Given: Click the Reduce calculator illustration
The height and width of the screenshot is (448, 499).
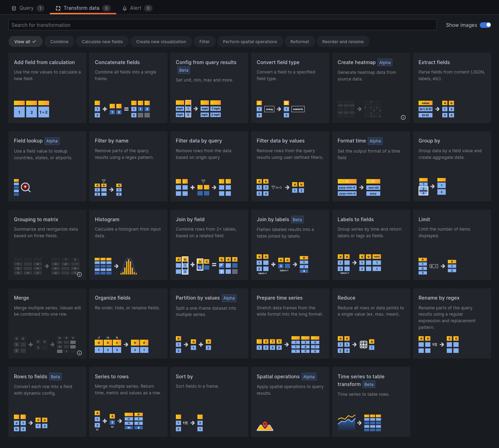Looking at the screenshot, I should point(363,345).
